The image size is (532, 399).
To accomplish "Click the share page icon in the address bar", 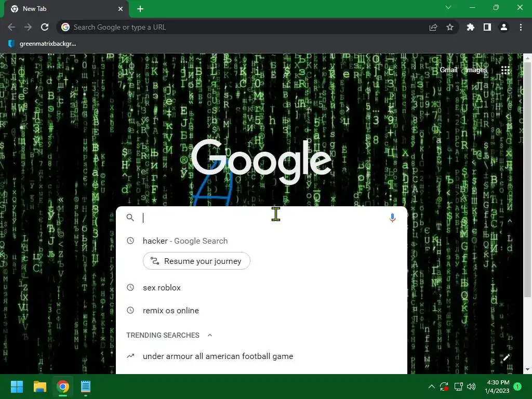I will pos(433,27).
